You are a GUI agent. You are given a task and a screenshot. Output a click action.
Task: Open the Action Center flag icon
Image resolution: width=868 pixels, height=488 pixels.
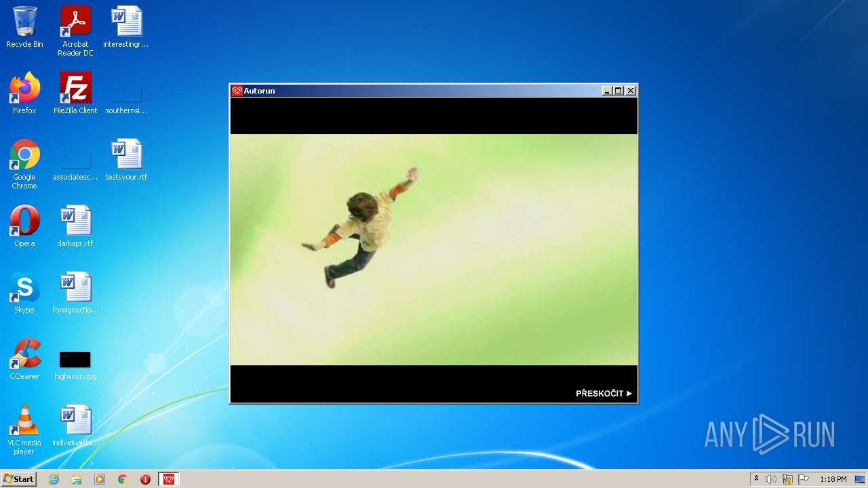point(804,479)
